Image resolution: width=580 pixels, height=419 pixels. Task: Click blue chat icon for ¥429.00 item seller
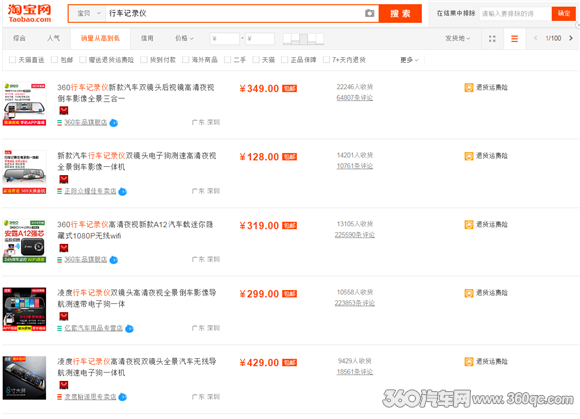(x=122, y=397)
